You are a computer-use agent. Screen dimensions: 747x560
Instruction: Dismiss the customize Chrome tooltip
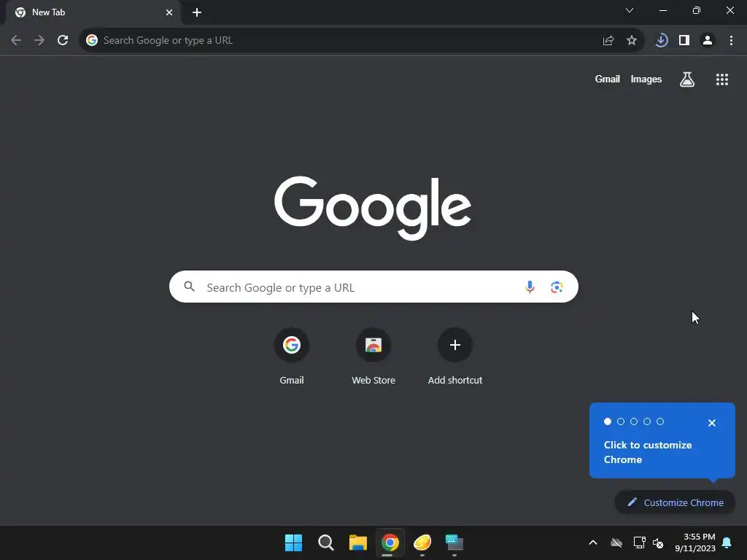712,423
